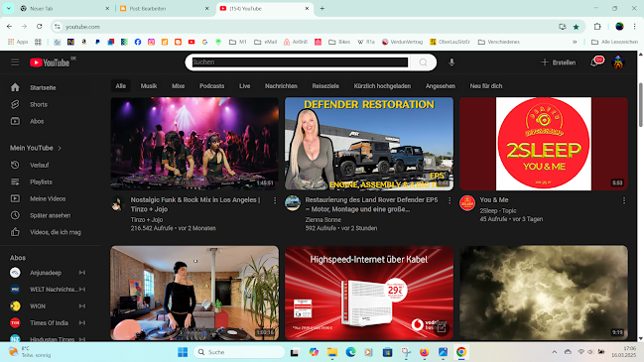Bookmark this page with star icon
Viewport: 644px width, 362px height.
click(576, 27)
